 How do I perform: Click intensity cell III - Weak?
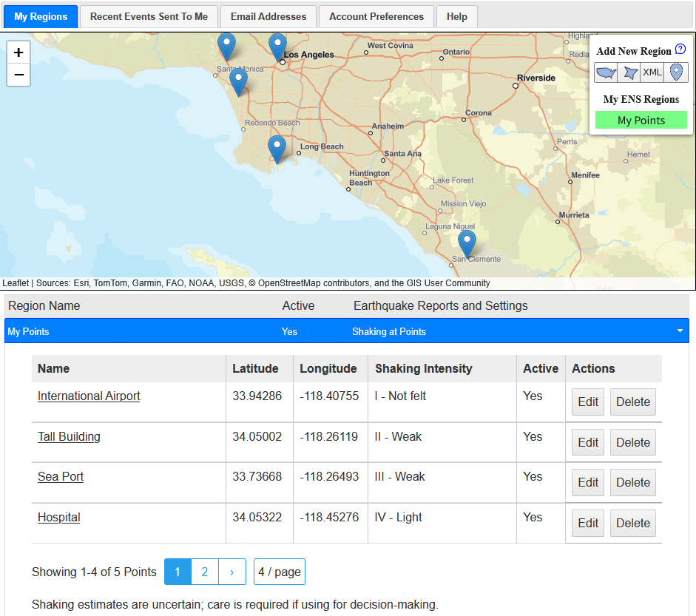[399, 477]
